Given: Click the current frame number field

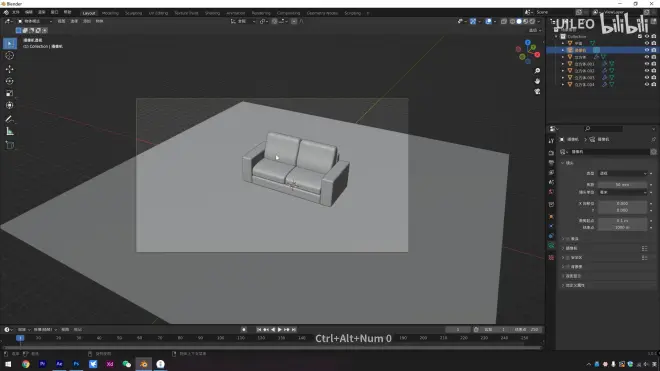Looking at the screenshot, I should [458, 330].
